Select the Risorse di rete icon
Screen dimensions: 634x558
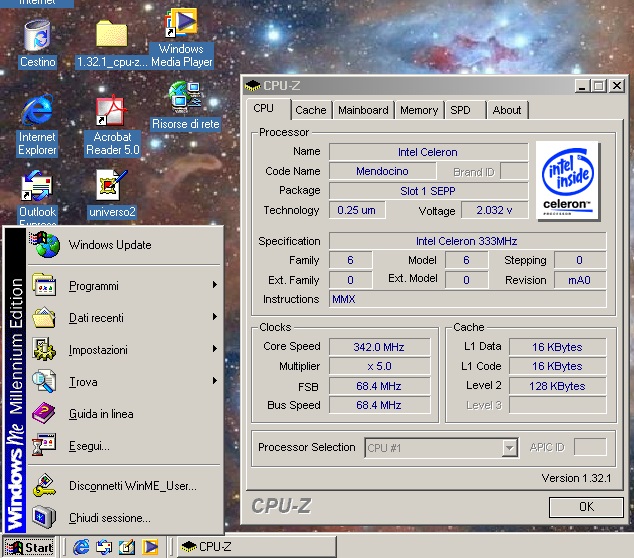click(x=185, y=98)
